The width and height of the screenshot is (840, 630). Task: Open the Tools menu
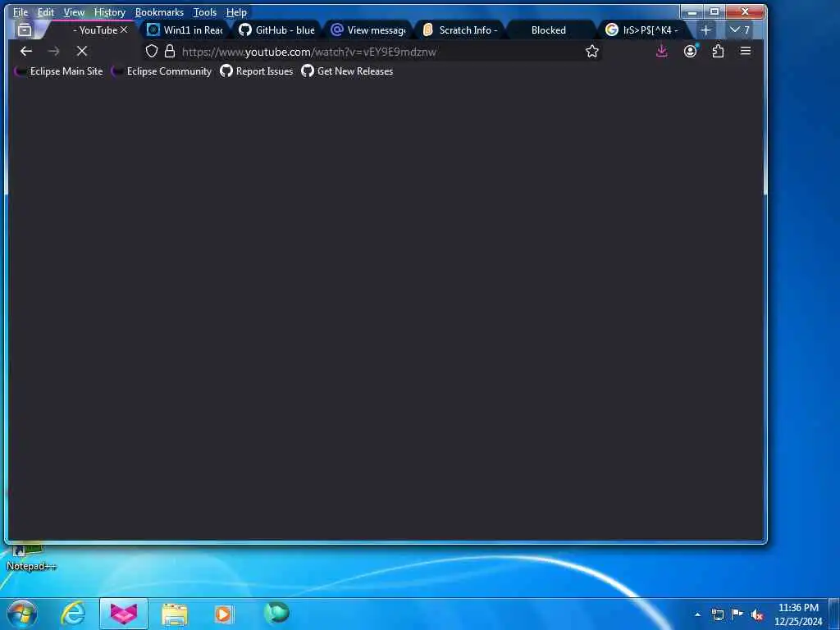(x=205, y=12)
